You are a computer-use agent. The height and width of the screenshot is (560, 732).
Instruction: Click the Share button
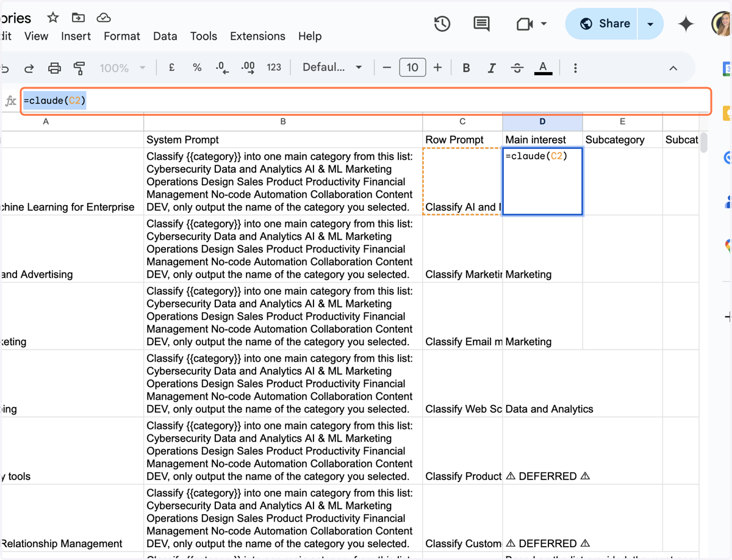pos(601,24)
